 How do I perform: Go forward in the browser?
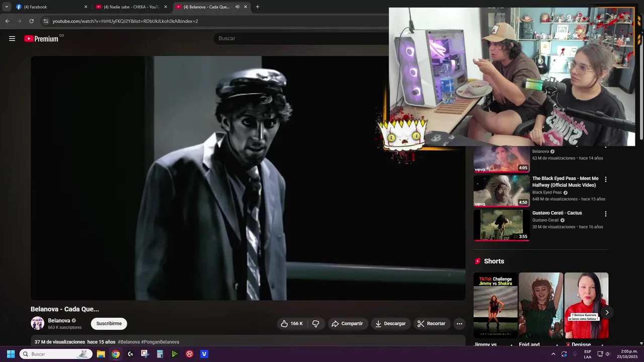(19, 21)
